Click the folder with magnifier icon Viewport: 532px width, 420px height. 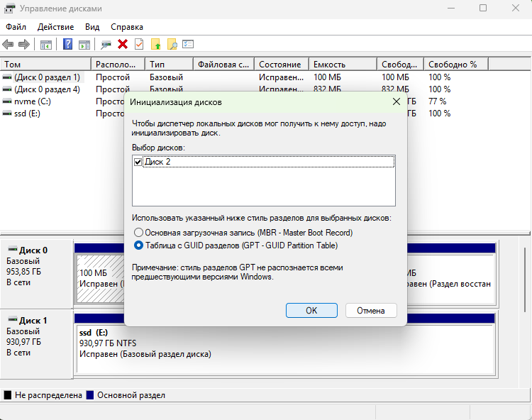click(172, 44)
